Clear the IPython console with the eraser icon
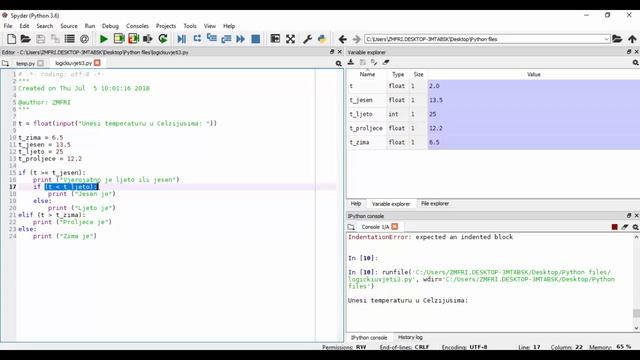Viewport: 640px width, 360px height. [x=625, y=227]
